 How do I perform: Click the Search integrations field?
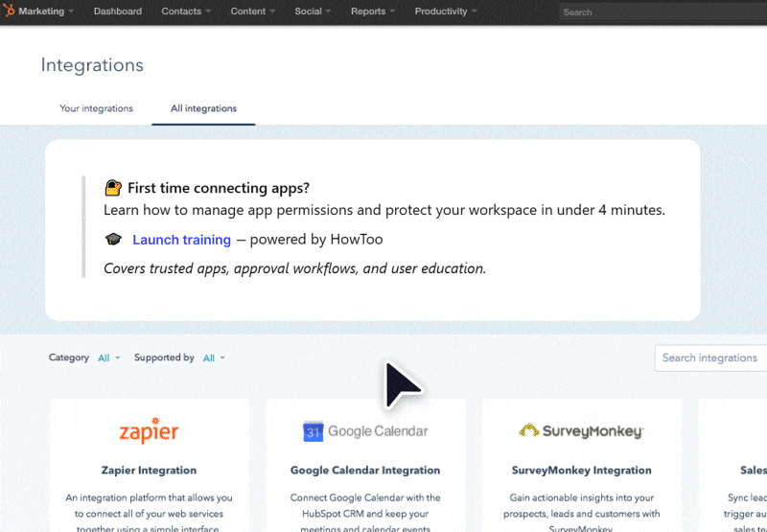[710, 358]
